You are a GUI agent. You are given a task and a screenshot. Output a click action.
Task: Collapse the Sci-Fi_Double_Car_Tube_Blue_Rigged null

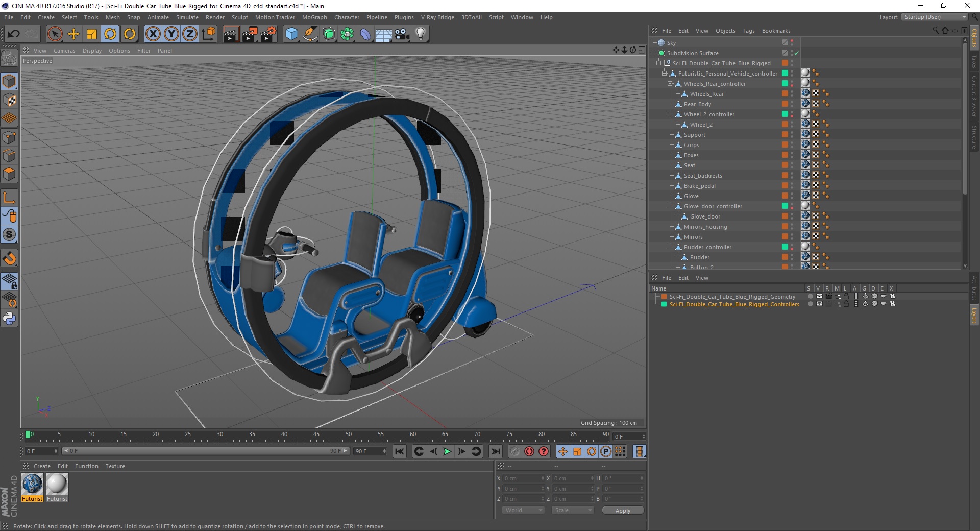(x=659, y=63)
